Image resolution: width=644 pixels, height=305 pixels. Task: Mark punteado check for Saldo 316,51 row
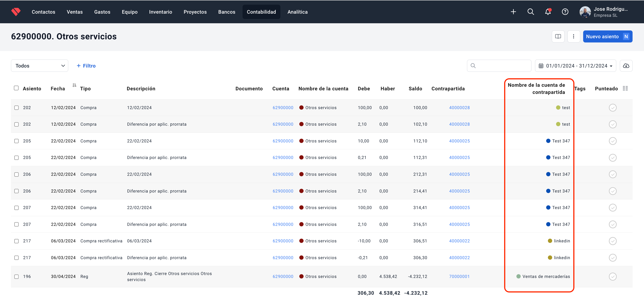(612, 224)
